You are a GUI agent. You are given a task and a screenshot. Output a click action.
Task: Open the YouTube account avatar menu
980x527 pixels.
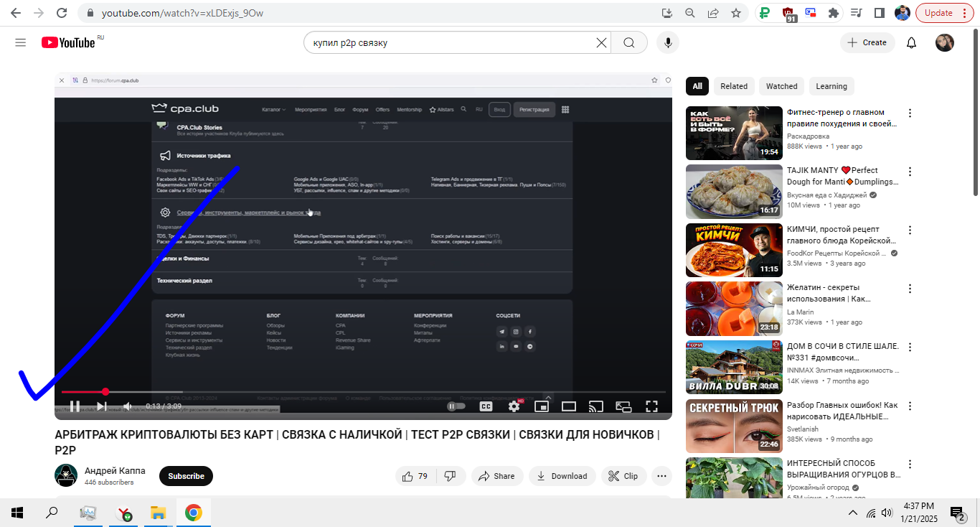click(x=945, y=42)
